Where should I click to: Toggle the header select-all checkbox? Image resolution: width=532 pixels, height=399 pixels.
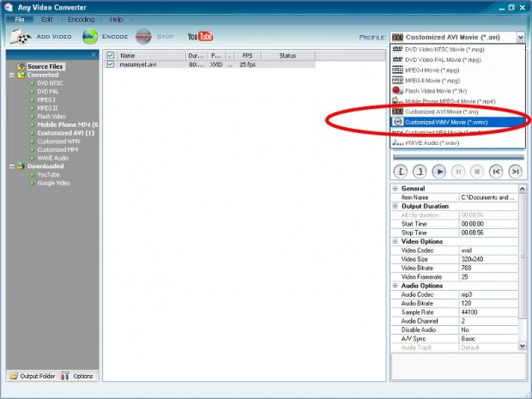tap(111, 55)
